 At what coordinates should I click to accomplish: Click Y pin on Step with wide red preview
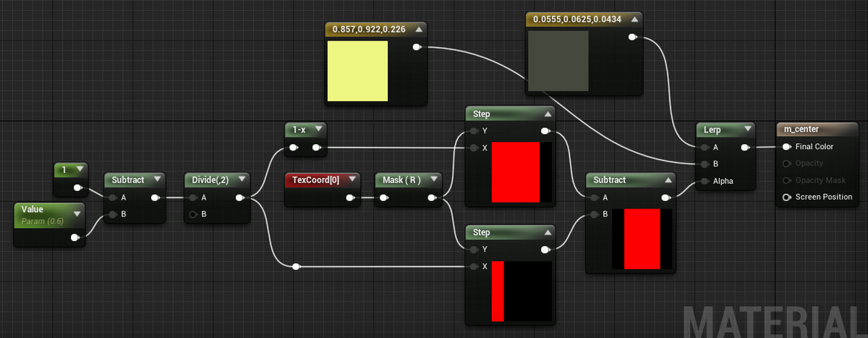tap(474, 131)
